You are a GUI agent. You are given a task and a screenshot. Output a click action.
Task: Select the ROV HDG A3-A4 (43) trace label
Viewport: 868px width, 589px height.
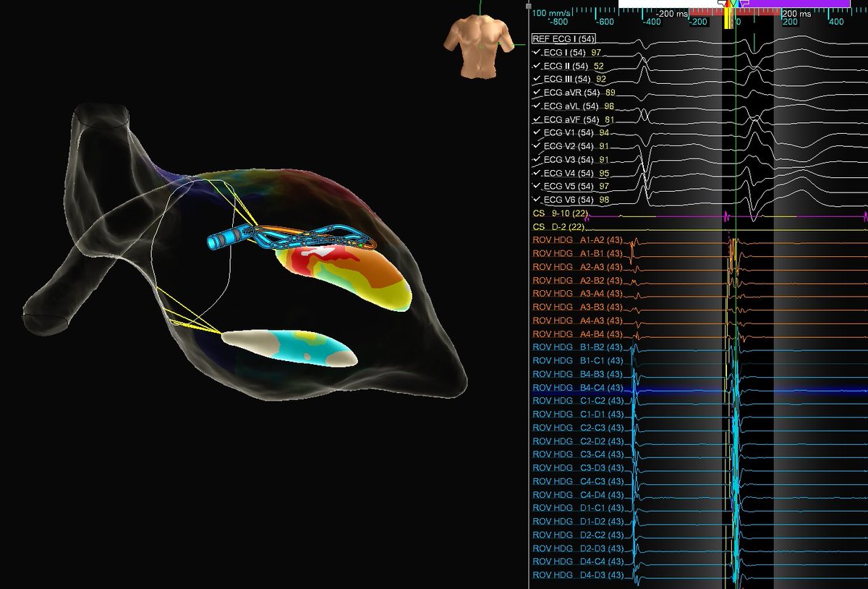pos(577,294)
